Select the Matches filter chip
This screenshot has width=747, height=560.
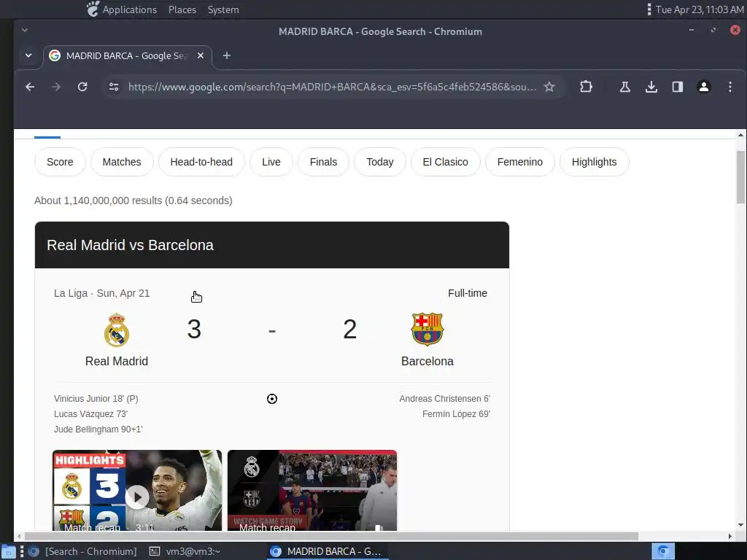[x=122, y=162]
